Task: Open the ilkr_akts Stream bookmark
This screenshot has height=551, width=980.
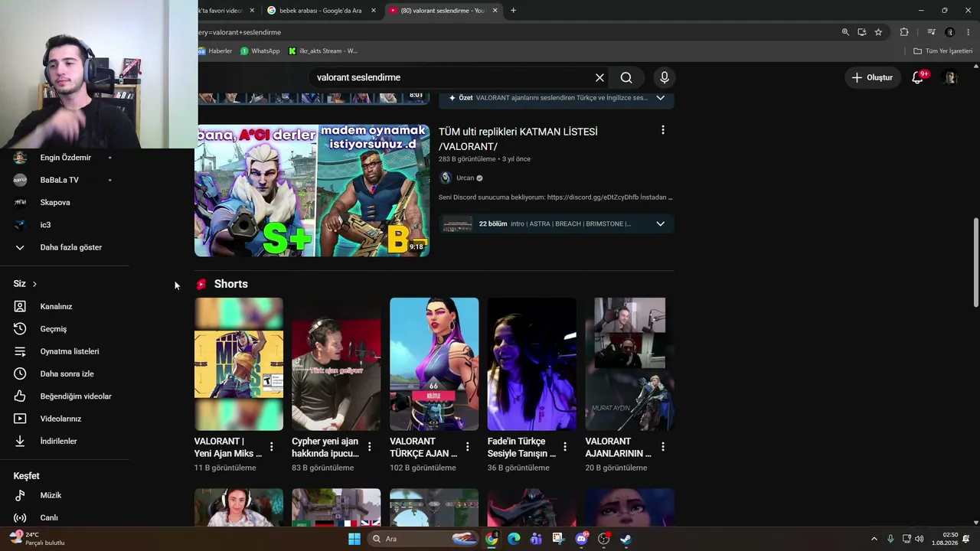Action: pos(322,51)
